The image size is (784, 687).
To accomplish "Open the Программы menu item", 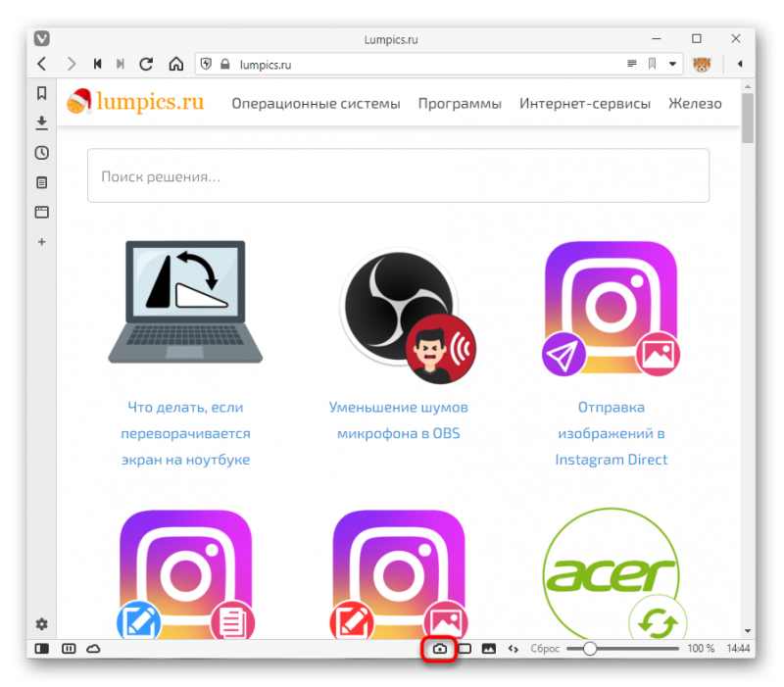I will coord(460,104).
